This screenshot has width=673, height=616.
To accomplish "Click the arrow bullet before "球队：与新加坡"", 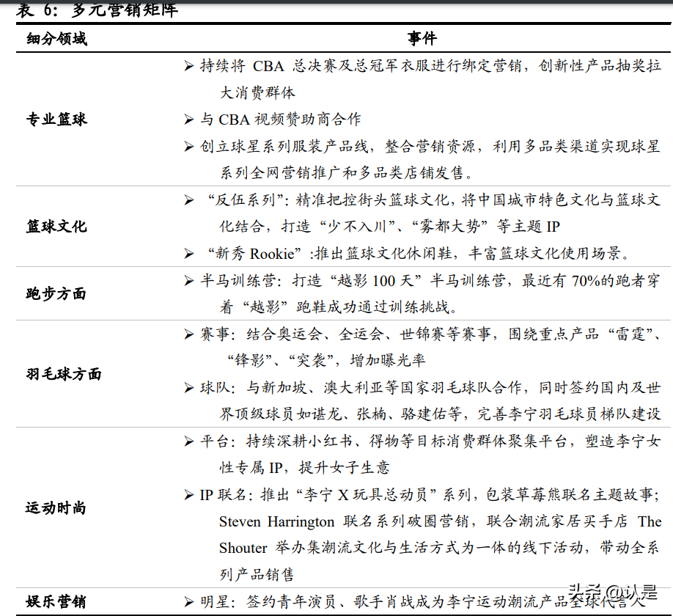I will tap(189, 387).
